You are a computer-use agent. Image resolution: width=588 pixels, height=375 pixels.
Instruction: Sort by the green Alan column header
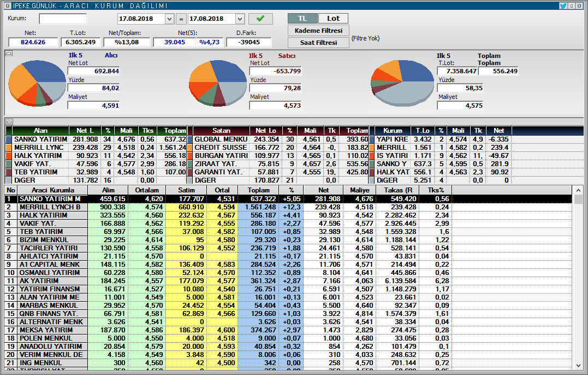pyautogui.click(x=40, y=131)
